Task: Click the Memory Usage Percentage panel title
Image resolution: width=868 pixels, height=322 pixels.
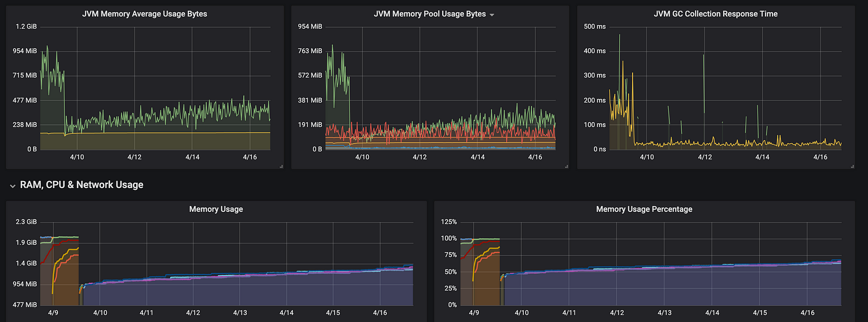Action: point(644,209)
